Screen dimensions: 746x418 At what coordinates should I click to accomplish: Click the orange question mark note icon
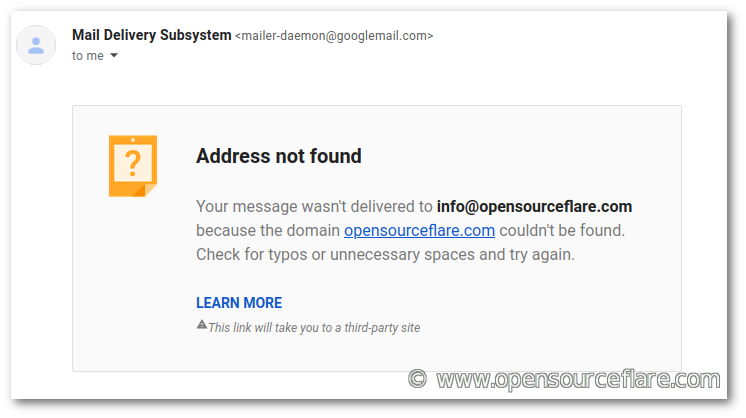coord(132,165)
